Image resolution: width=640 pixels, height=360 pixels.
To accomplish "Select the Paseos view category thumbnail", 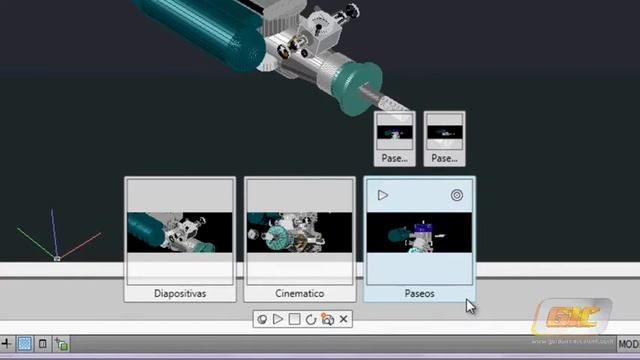I will coord(420,239).
